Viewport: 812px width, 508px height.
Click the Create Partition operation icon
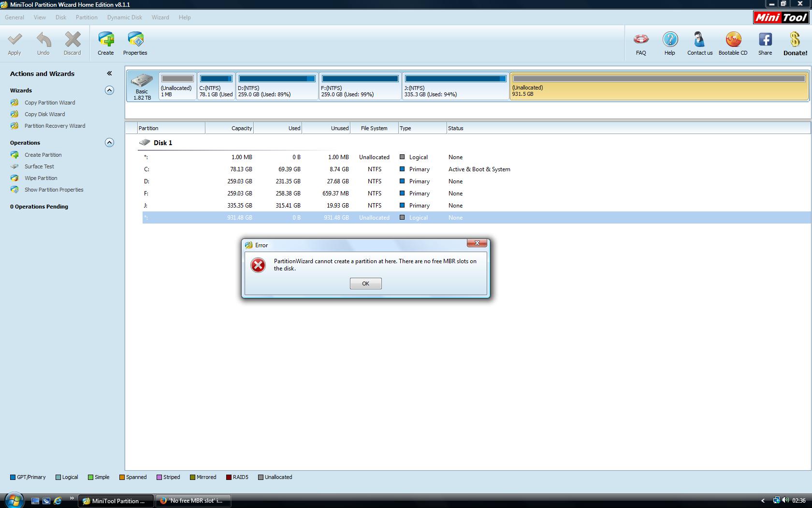point(15,155)
